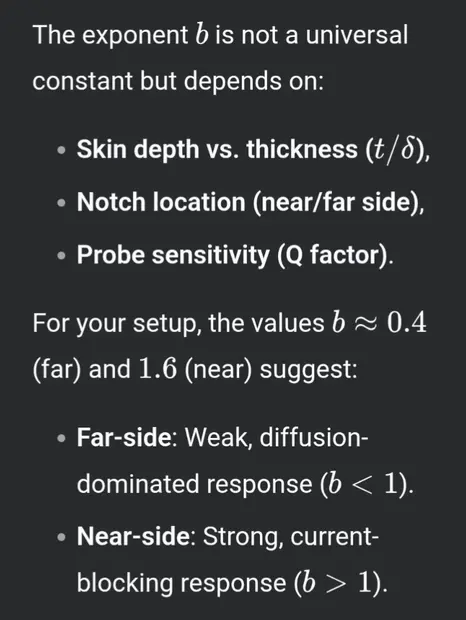Click the bullet dot before Far-side

[x=61, y=439]
